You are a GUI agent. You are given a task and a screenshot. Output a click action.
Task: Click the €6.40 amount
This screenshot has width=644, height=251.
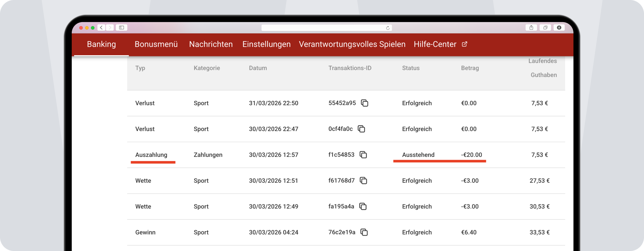[x=469, y=232]
